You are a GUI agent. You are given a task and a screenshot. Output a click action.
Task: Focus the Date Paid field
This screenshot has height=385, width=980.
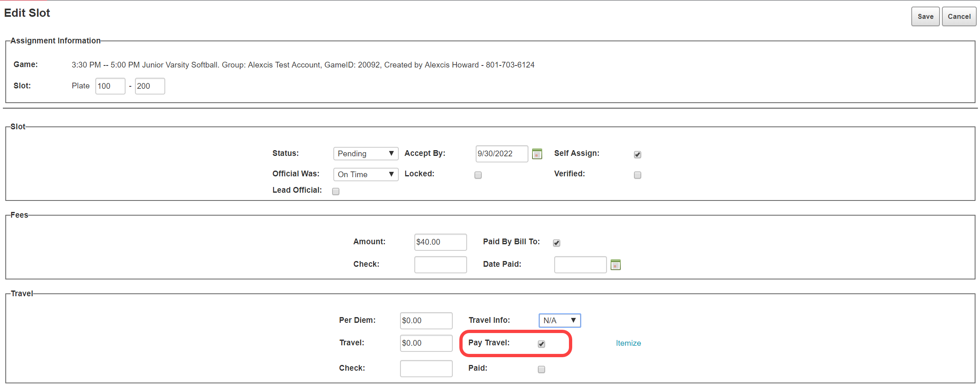(580, 264)
